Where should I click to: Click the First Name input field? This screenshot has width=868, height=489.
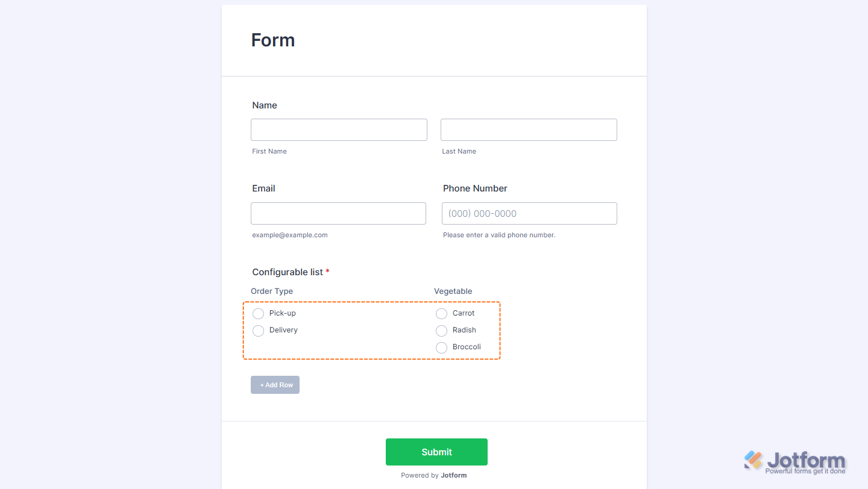tap(339, 130)
